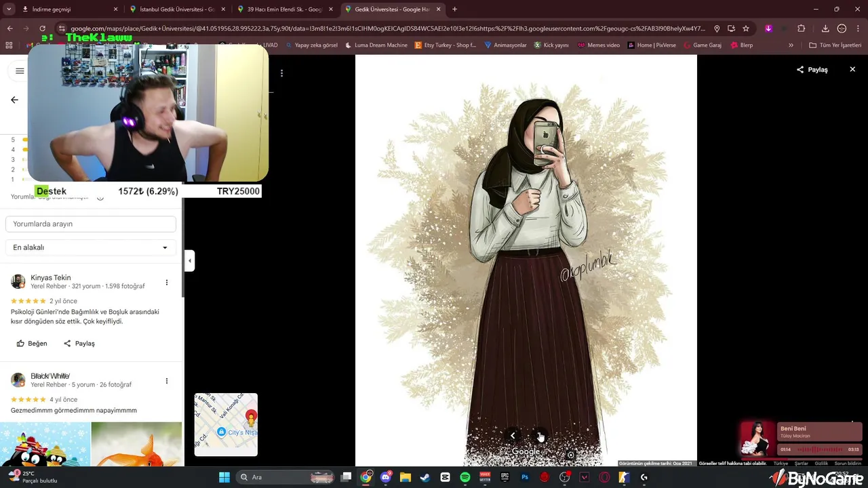Open the Etsy Turkey bookmark
Viewport: 868px width, 488px height.
point(445,45)
